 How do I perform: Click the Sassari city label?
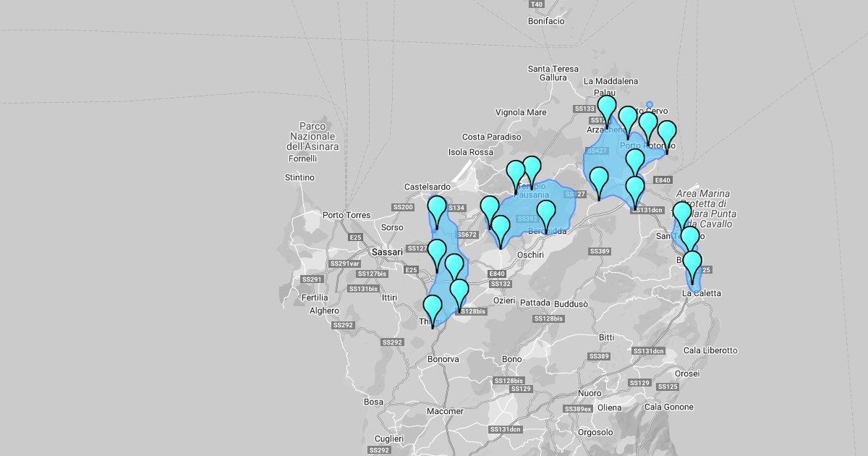(386, 252)
